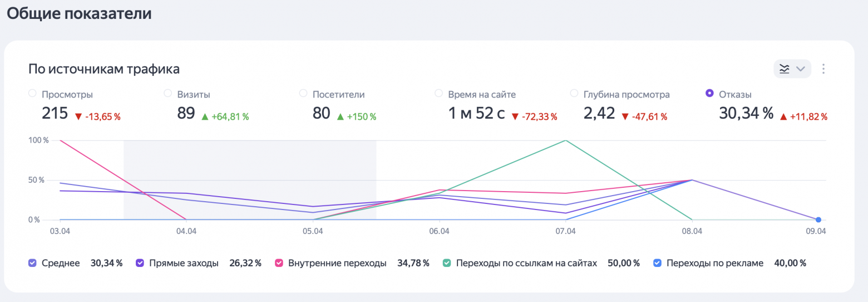Click the 05.04 date axis label
This screenshot has height=302, width=868.
pos(313,231)
